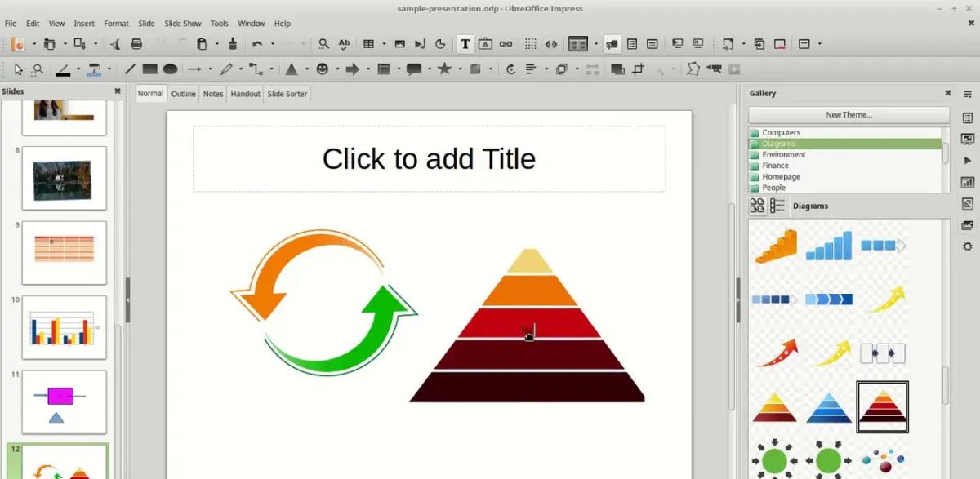Screen dimensions: 980x479
Task: Click the Print icon
Action: [x=136, y=44]
